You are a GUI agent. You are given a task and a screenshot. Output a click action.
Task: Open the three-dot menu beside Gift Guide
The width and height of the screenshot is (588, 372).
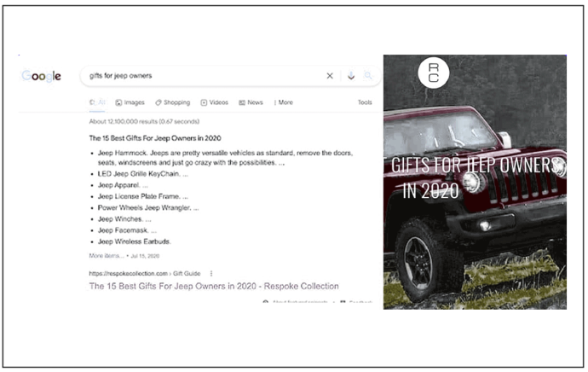coord(211,273)
